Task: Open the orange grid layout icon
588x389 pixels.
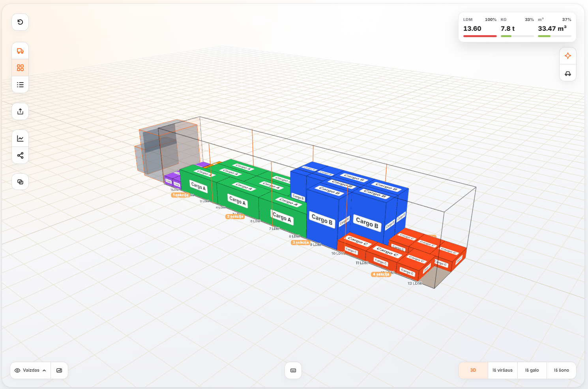Action: pyautogui.click(x=20, y=68)
